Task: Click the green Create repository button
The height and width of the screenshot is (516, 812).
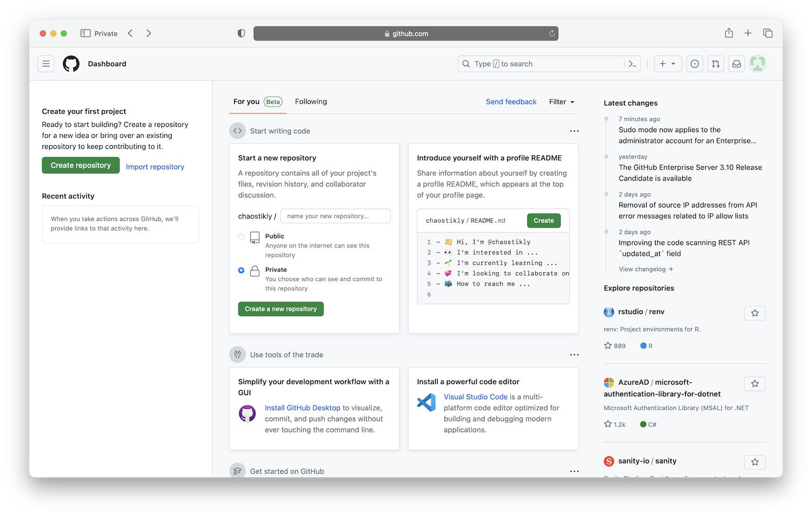Action: 81,165
